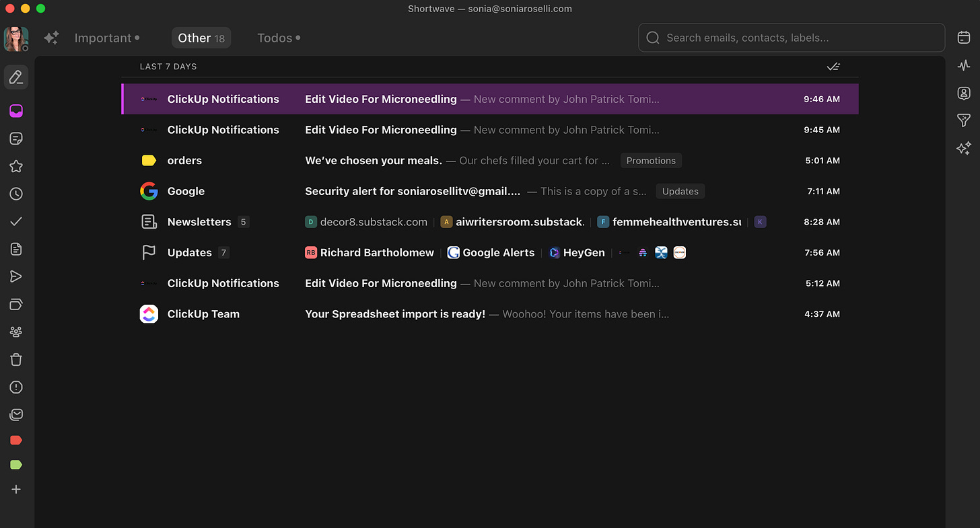
Task: Click the Updates count badge 7
Action: click(x=223, y=253)
